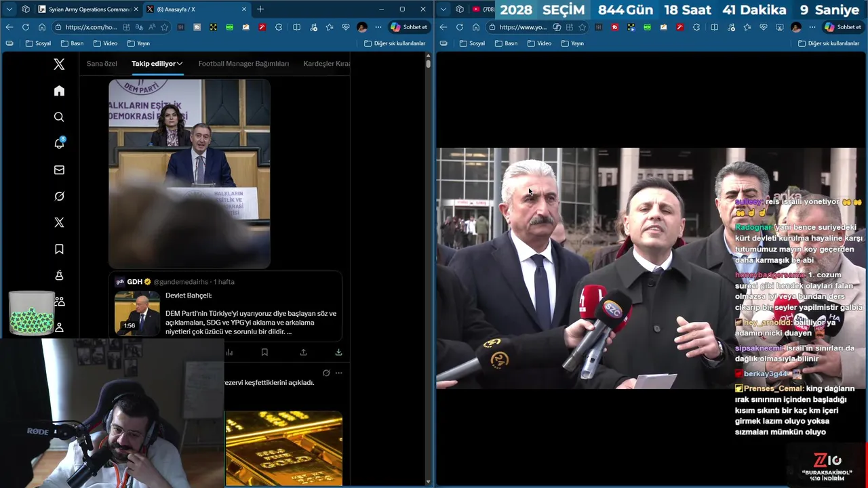Click the X logo atop sidebar
Image resolution: width=868 pixels, height=488 pixels.
coord(59,64)
